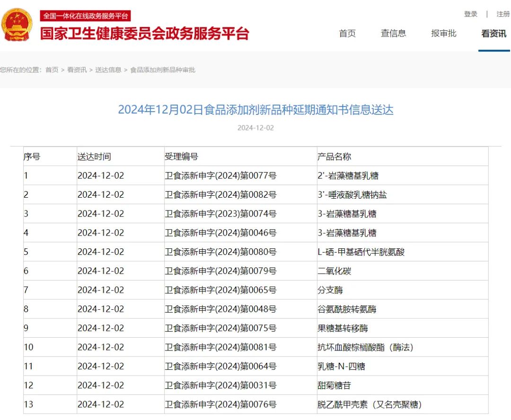Click serial number 11 in the table

(28, 366)
